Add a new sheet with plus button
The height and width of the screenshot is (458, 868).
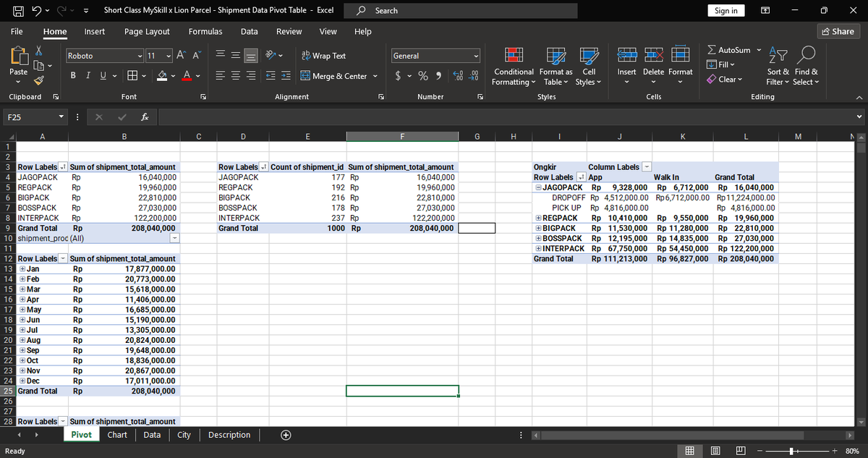[286, 435]
